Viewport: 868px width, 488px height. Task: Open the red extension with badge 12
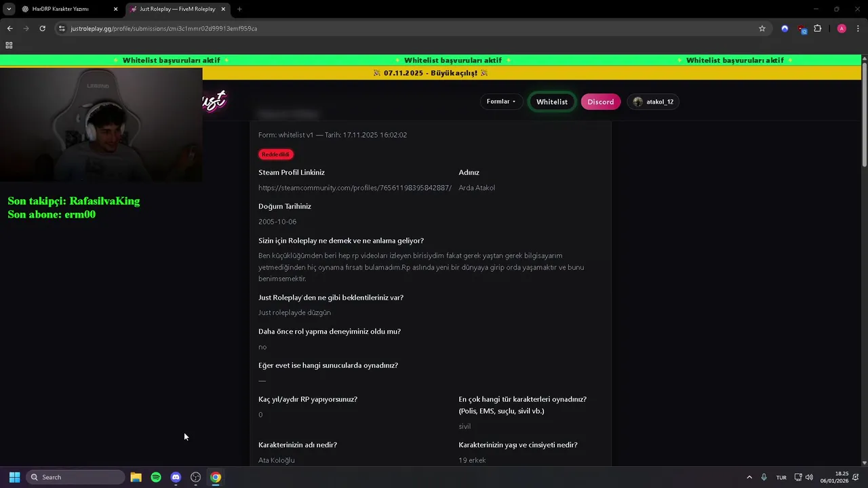[x=802, y=29]
